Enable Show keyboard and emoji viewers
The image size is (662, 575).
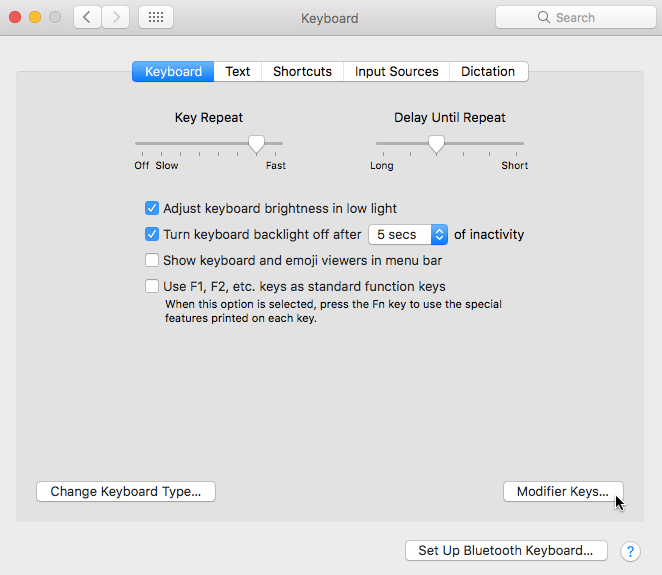point(152,260)
